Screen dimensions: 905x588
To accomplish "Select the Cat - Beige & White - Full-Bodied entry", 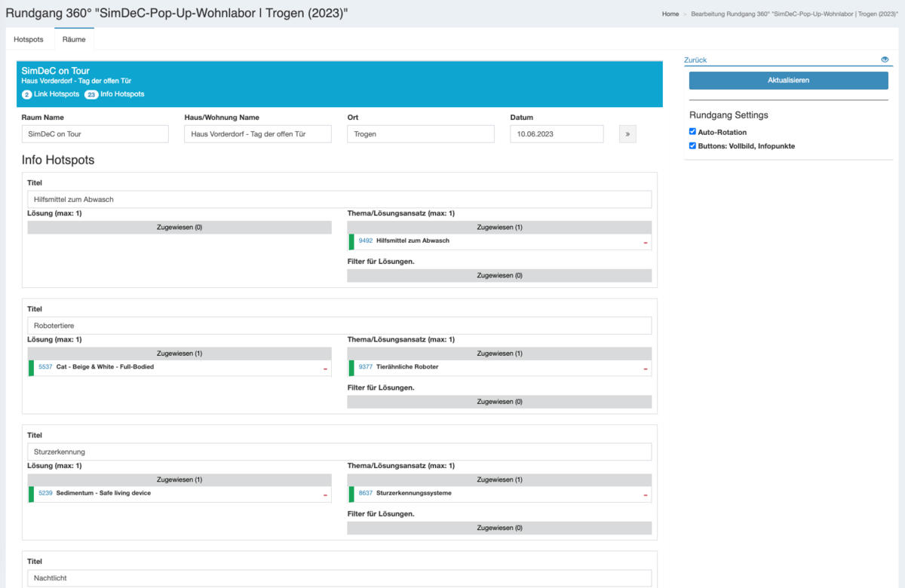I will coord(105,367).
